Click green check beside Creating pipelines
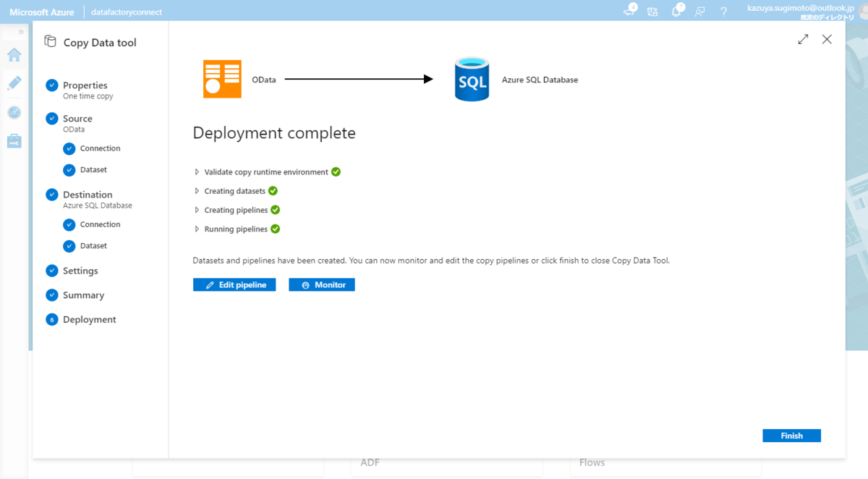The width and height of the screenshot is (868, 479). coord(275,210)
